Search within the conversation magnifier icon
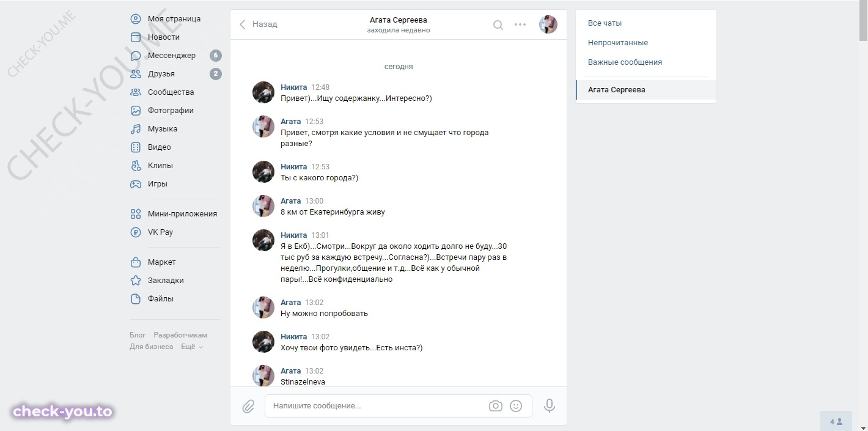 [498, 24]
